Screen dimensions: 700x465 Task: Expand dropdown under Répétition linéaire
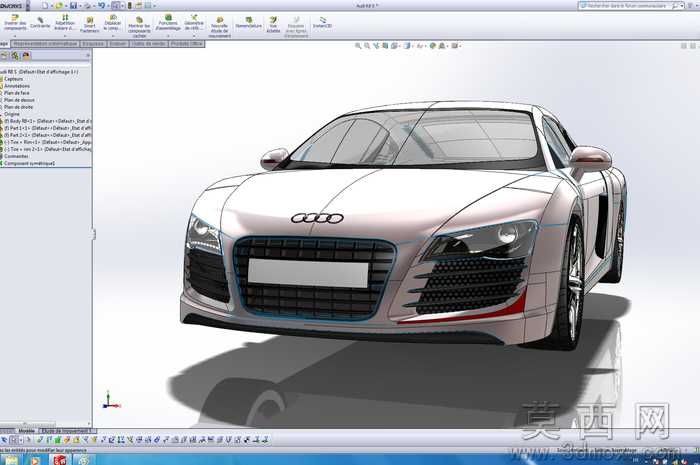pos(65,36)
